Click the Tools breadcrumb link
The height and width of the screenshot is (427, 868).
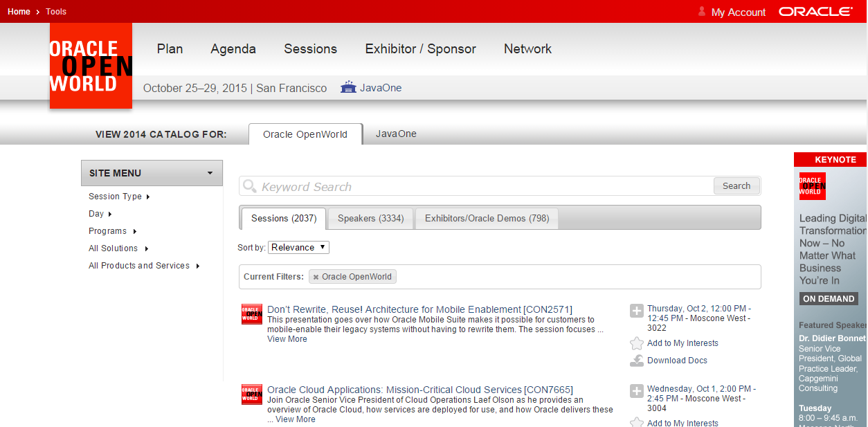pyautogui.click(x=56, y=12)
